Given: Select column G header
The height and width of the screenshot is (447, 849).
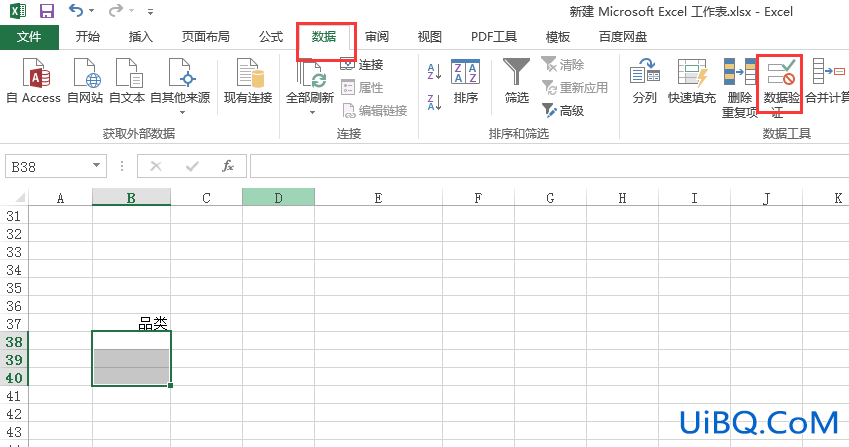Looking at the screenshot, I should (550, 198).
